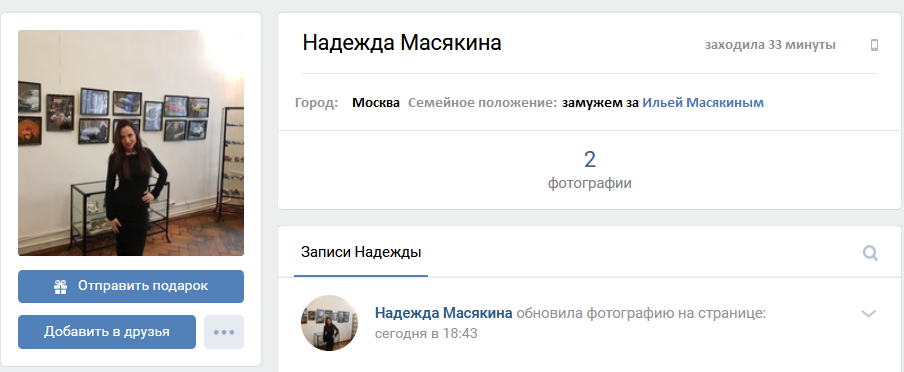
Task: Click the Надежда Масякина page title
Action: coord(402,43)
